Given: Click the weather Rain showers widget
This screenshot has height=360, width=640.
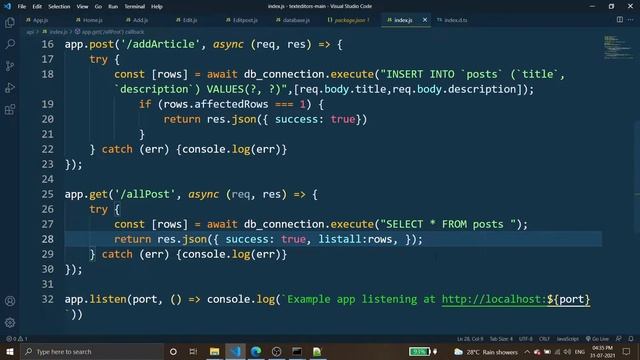Looking at the screenshot, I should [486, 352].
